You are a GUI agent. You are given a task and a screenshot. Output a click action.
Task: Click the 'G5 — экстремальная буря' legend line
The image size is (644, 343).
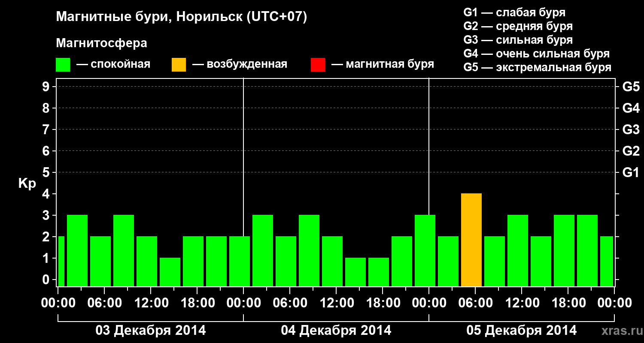coord(538,67)
